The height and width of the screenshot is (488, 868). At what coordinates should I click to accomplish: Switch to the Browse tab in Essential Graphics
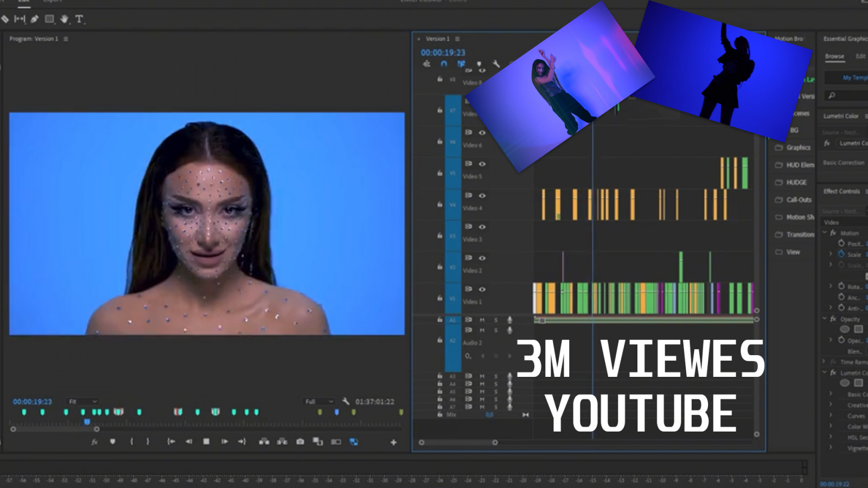click(834, 56)
